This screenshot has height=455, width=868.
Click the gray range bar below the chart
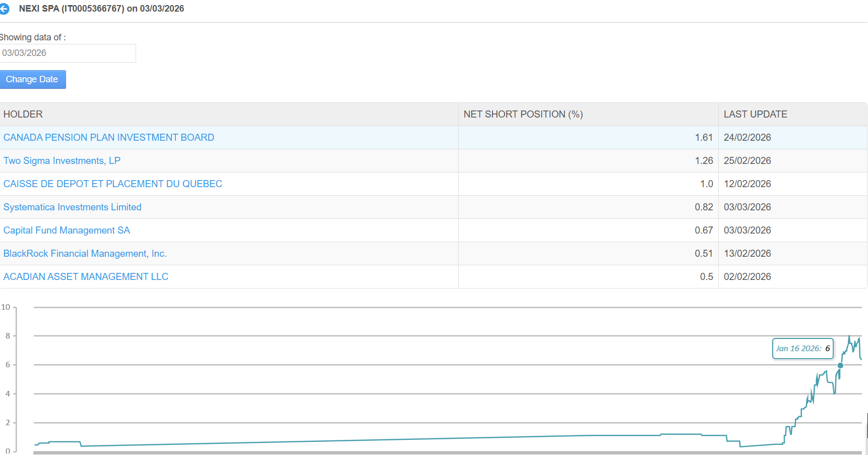[447, 452]
